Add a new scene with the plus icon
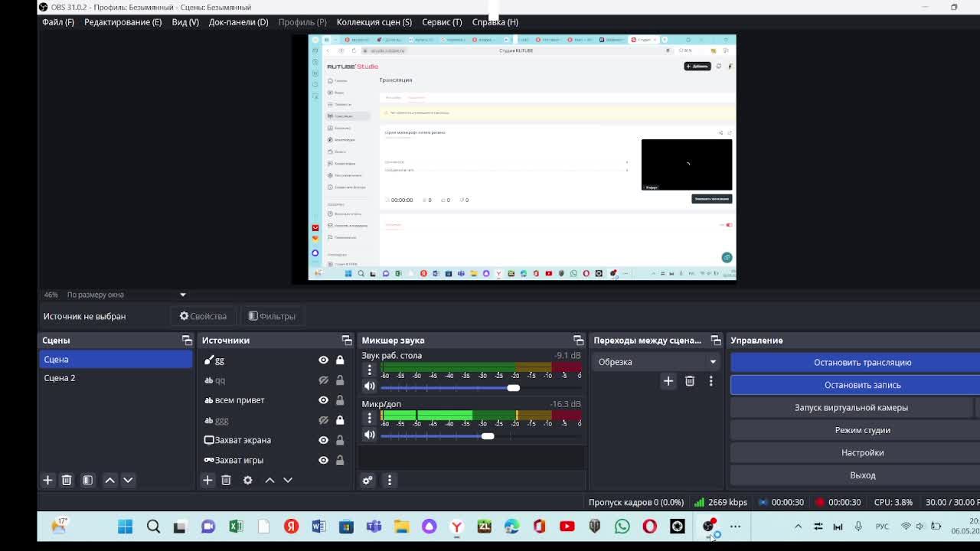Viewport: 980px width, 551px height. pyautogui.click(x=47, y=480)
